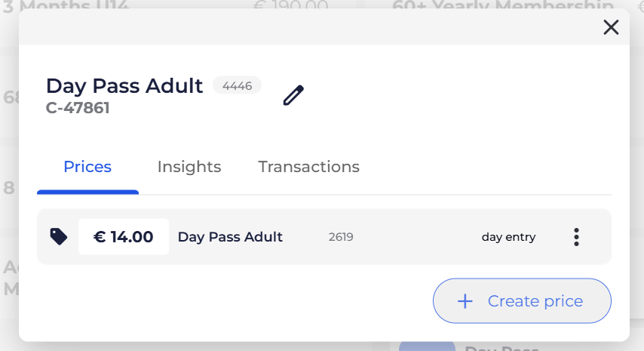Image resolution: width=644 pixels, height=351 pixels.
Task: Click the price tag icon in the row
Action: pos(58,236)
